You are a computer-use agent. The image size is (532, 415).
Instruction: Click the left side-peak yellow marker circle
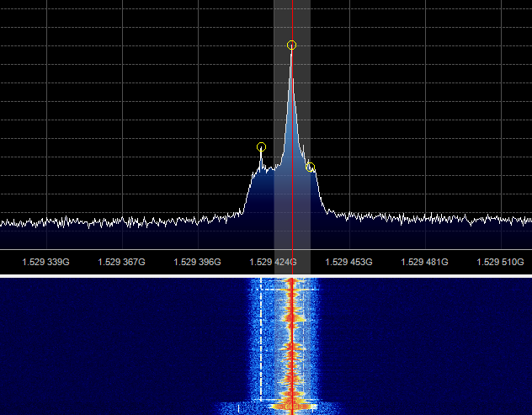pyautogui.click(x=261, y=147)
